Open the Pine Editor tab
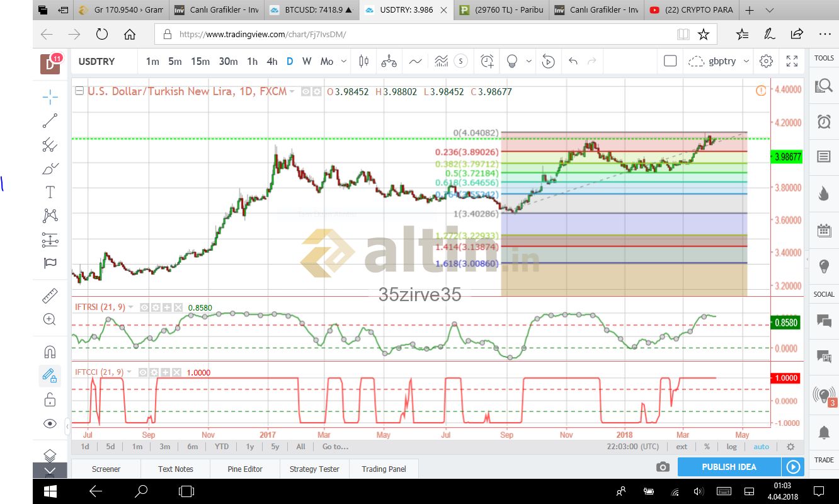The width and height of the screenshot is (839, 504). tap(245, 469)
